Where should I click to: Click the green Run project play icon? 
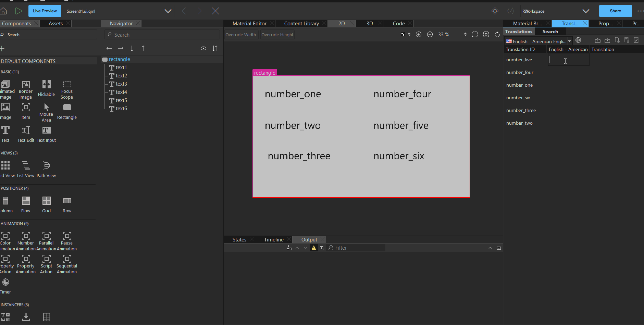coord(18,11)
